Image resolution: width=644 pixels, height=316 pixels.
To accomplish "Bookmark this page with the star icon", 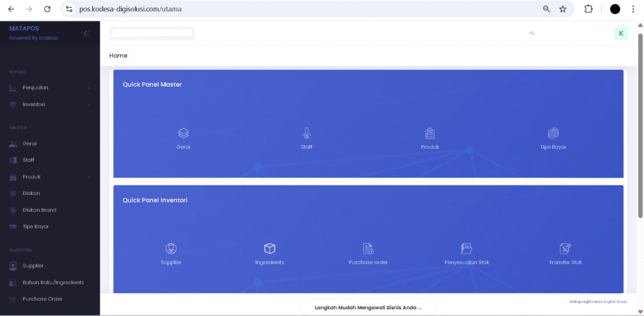I will click(563, 9).
